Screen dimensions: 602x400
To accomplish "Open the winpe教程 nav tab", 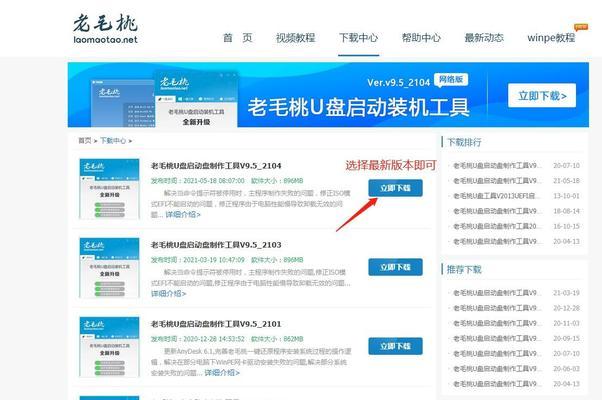I will [x=551, y=38].
